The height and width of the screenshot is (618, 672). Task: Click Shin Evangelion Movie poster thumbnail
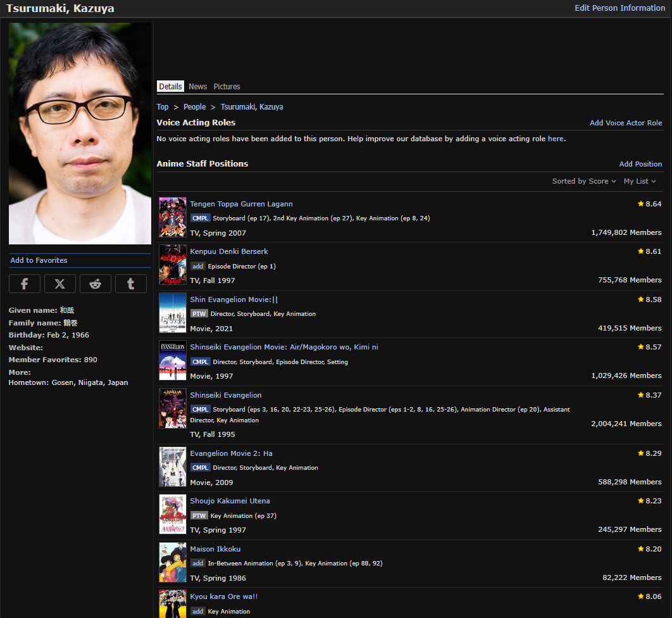(173, 313)
